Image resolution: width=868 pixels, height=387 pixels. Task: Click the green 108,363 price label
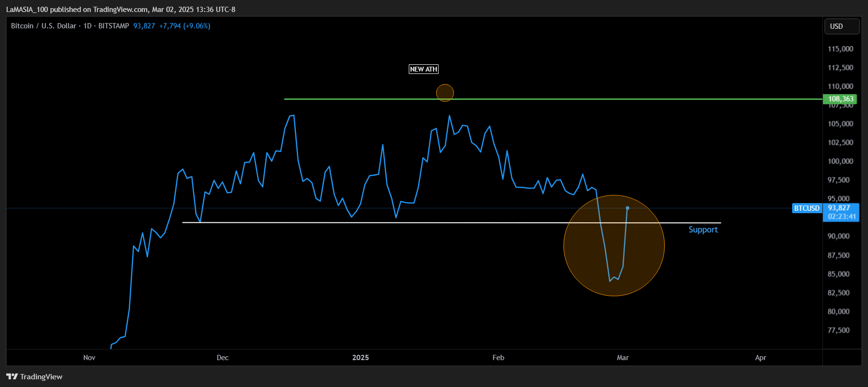[840, 99]
